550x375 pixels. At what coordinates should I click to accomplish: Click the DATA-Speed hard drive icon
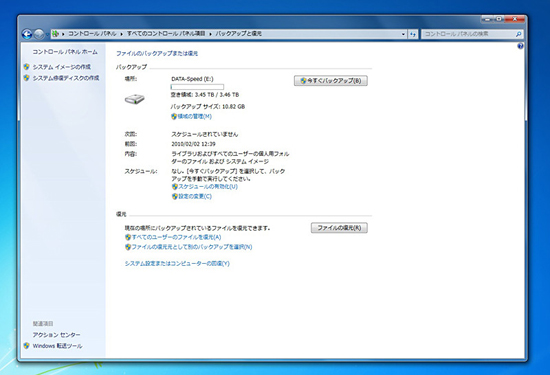click(135, 99)
